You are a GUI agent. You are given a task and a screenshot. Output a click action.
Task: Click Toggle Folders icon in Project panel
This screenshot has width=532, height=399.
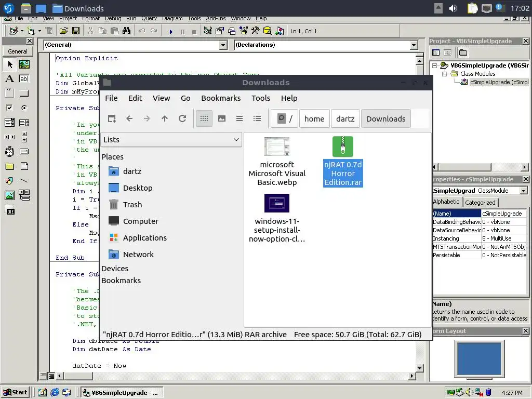[463, 52]
